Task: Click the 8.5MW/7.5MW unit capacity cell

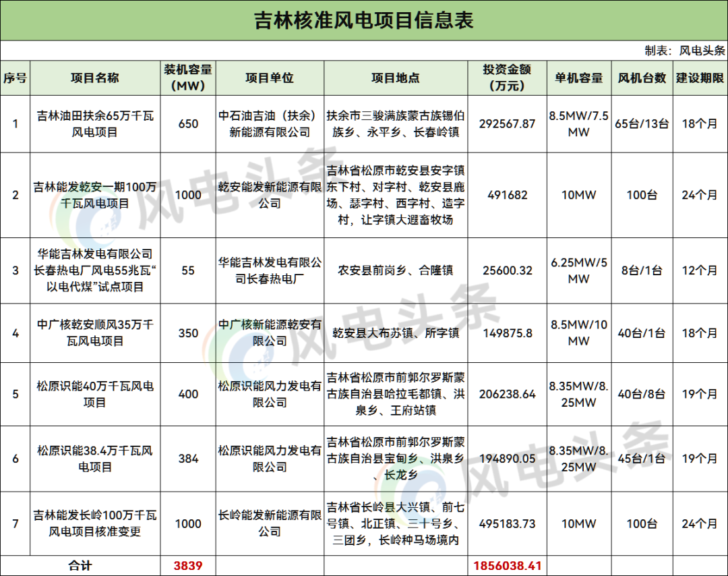Action: tap(579, 124)
